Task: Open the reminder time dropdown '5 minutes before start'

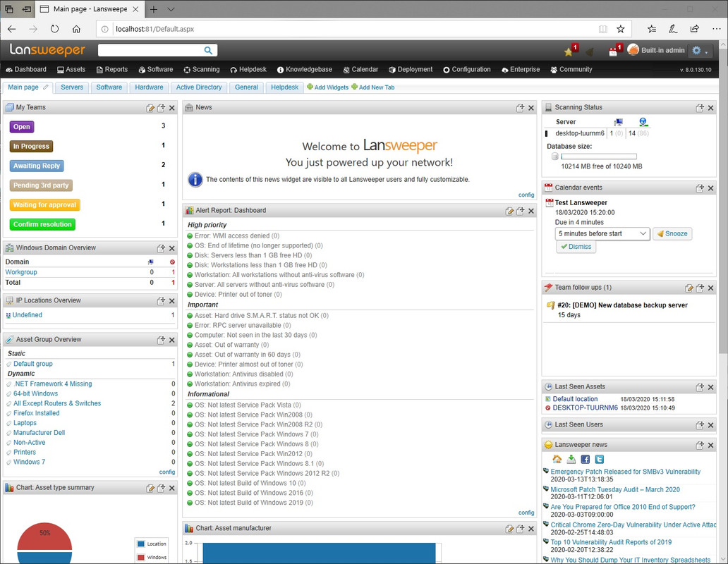Action: 602,234
